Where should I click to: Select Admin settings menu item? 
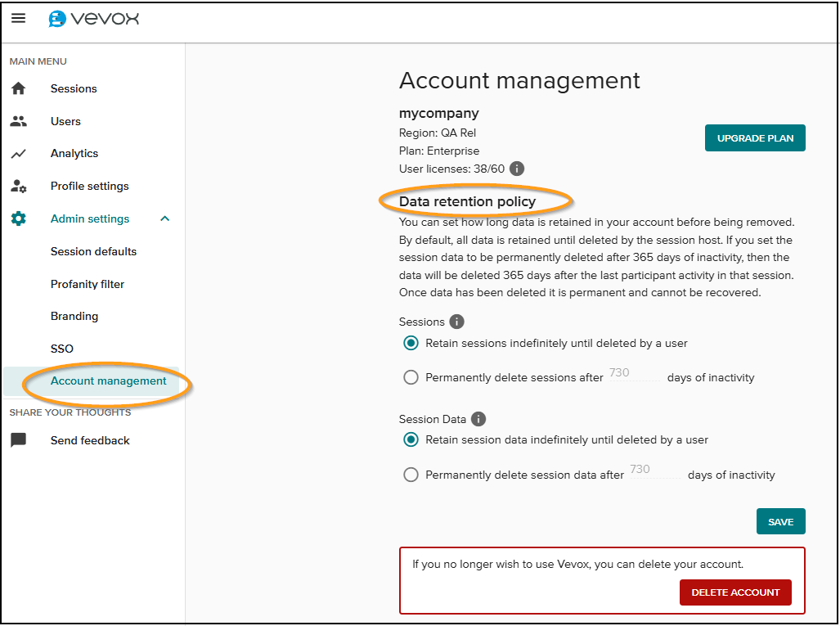[x=90, y=218]
